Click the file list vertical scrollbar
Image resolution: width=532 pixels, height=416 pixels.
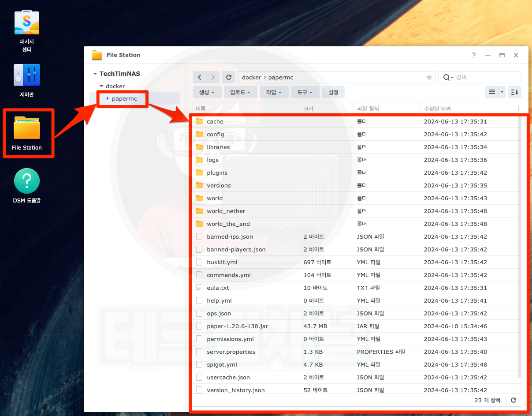pos(519,247)
